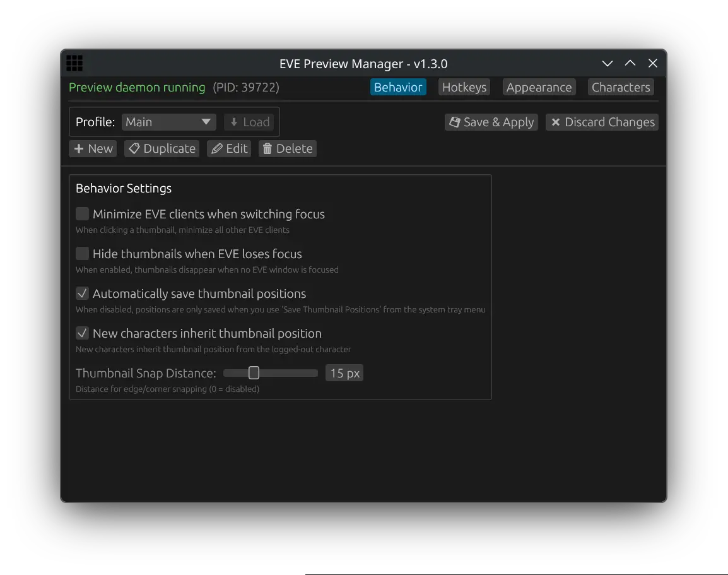728x575 pixels.
Task: Enable minimize EVE clients when switching focus
Action: [x=82, y=213]
